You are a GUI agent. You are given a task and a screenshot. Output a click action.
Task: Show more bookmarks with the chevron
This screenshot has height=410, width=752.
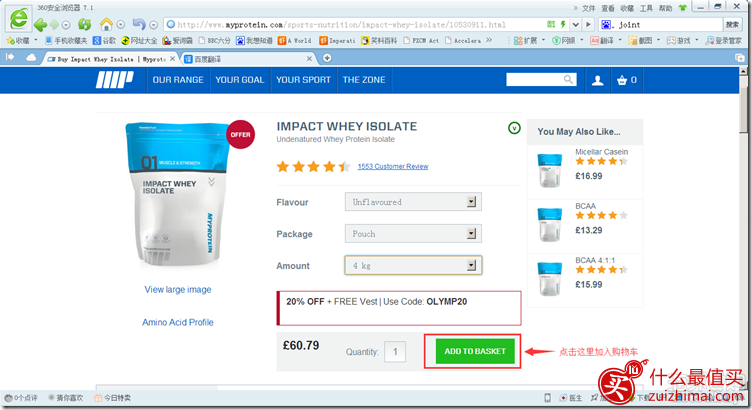[489, 40]
